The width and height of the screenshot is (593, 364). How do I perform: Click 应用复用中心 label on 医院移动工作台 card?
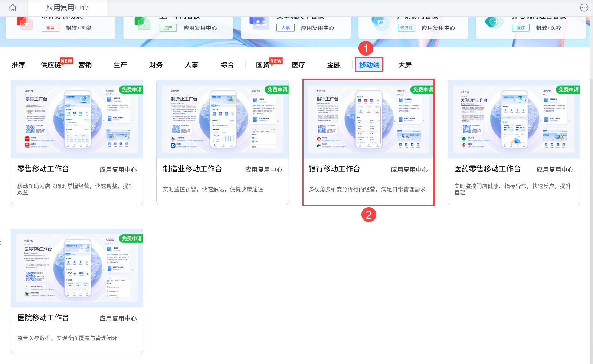pos(118,318)
